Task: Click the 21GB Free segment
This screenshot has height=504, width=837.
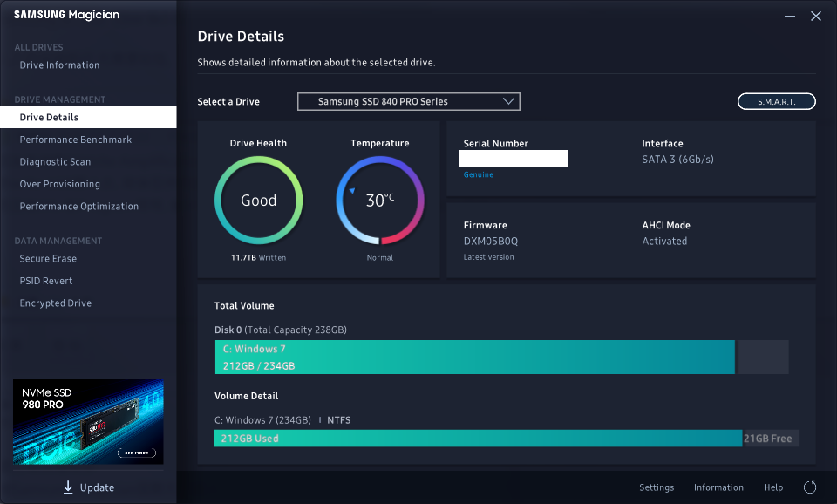Action: pyautogui.click(x=770, y=439)
